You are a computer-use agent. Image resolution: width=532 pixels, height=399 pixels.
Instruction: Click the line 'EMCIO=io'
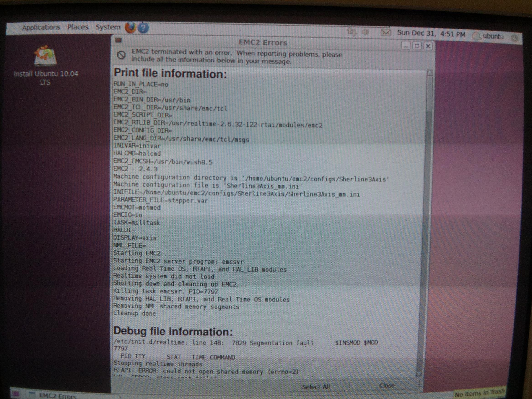(x=128, y=215)
